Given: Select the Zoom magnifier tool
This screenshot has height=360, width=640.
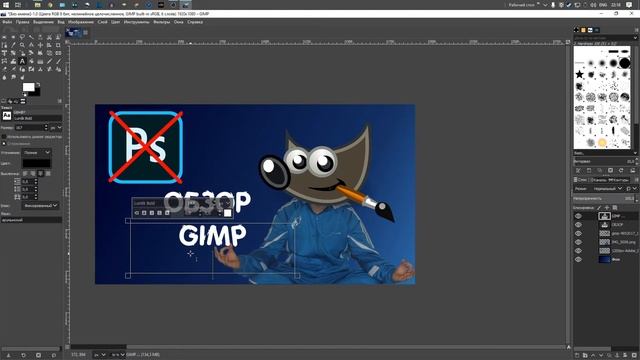Looking at the screenshot, I should coord(22,45).
